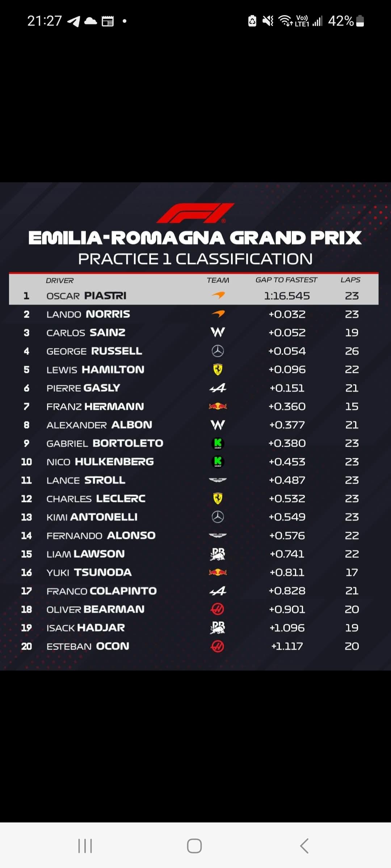Image resolution: width=391 pixels, height=868 pixels.
Task: Tap Alpine logo beside Pierre Gasly
Action: (x=218, y=388)
